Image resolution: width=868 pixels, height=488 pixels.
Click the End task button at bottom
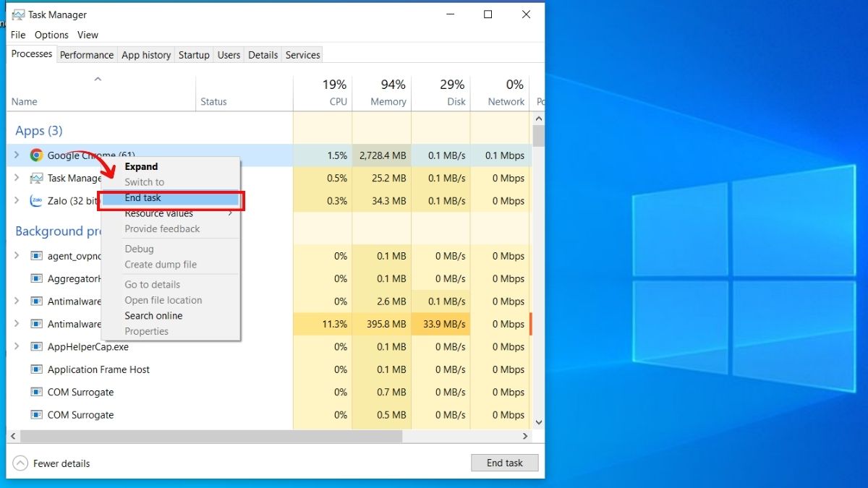(x=504, y=463)
